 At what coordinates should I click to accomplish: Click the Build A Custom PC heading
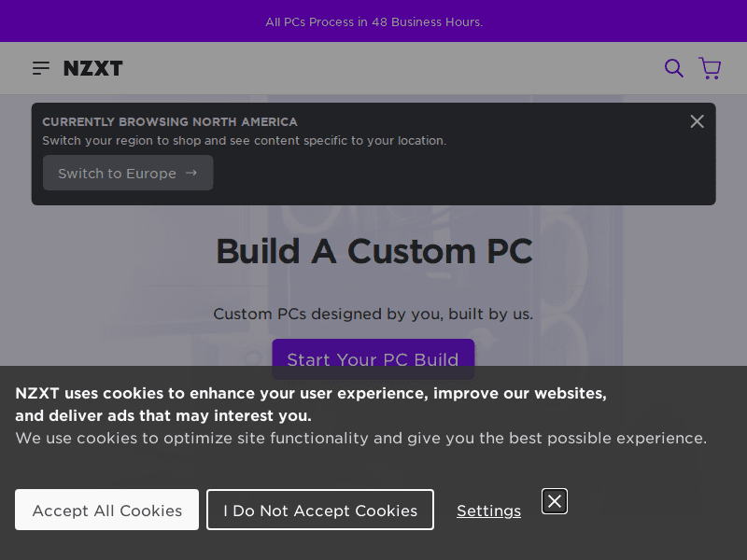pos(373,251)
